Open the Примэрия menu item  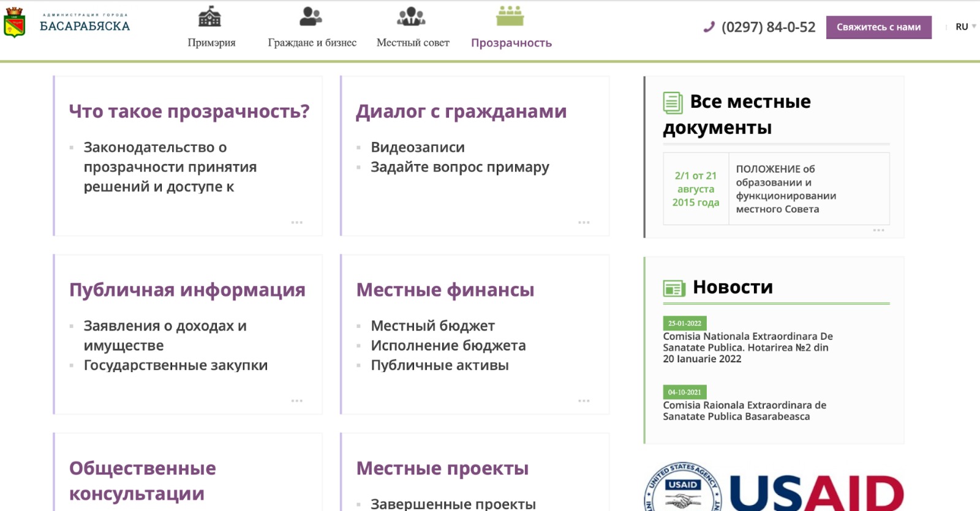pos(211,43)
